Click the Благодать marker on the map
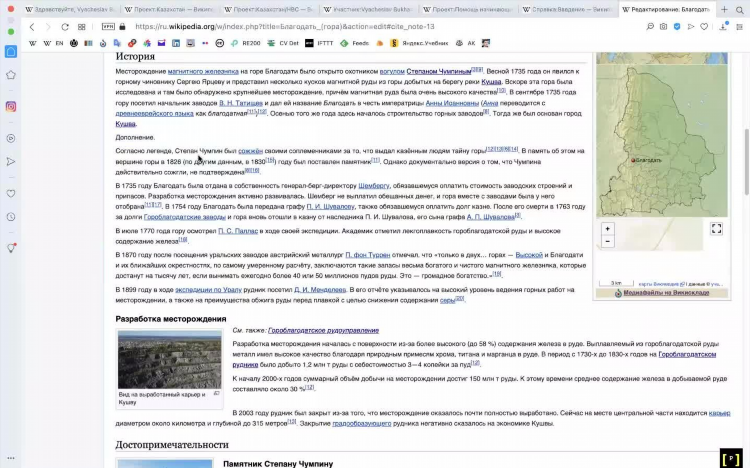Image resolution: width=750 pixels, height=468 pixels. click(x=633, y=160)
